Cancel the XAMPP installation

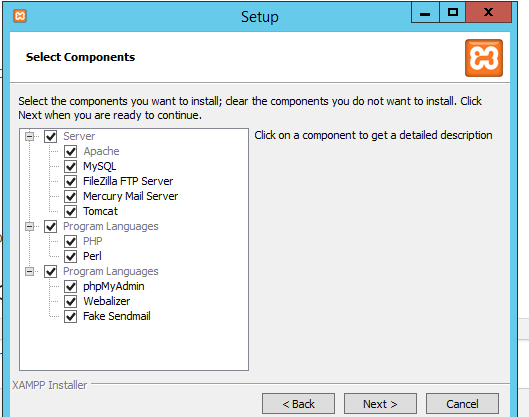pos(462,404)
